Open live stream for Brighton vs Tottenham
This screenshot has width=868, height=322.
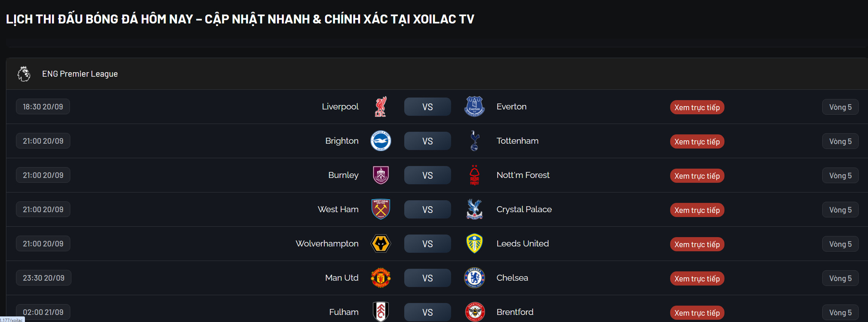697,142
